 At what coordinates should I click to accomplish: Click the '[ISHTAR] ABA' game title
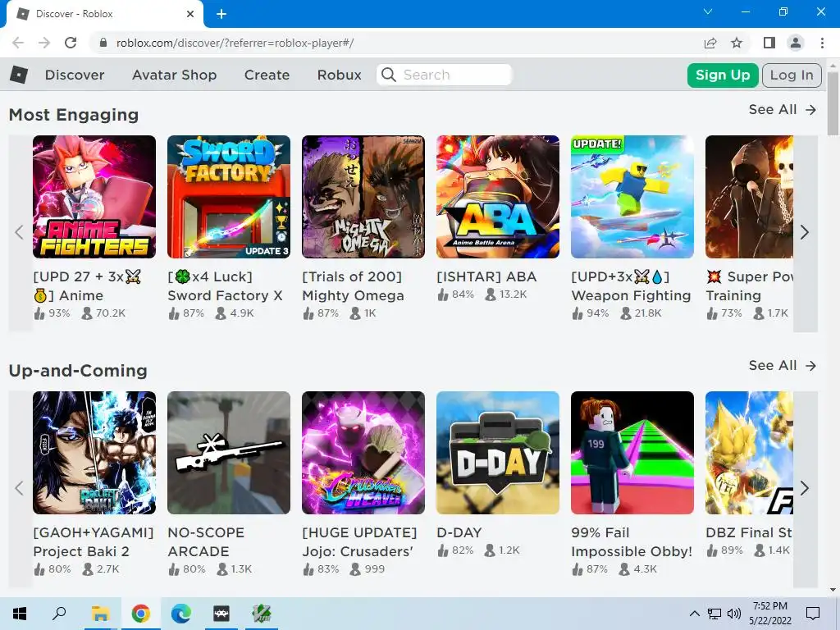[x=486, y=277]
